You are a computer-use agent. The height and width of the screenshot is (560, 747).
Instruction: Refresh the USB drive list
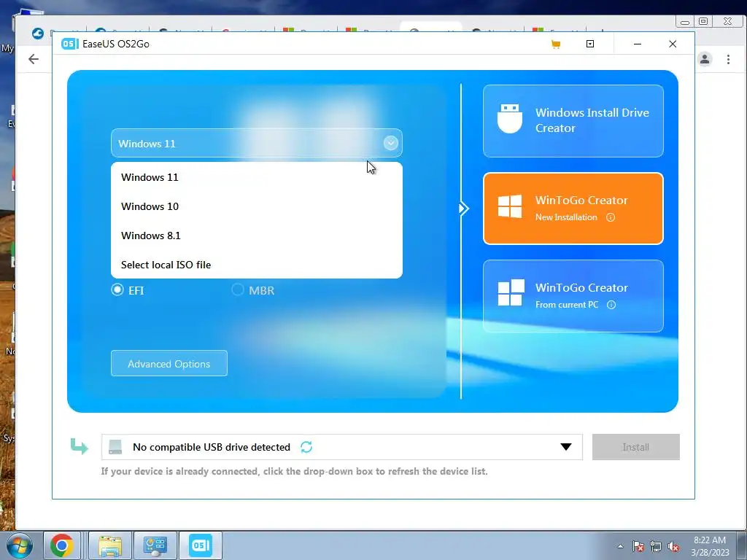pyautogui.click(x=306, y=447)
